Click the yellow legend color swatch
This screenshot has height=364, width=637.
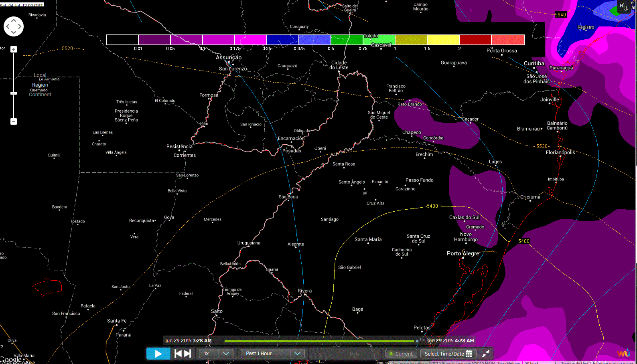(443, 40)
